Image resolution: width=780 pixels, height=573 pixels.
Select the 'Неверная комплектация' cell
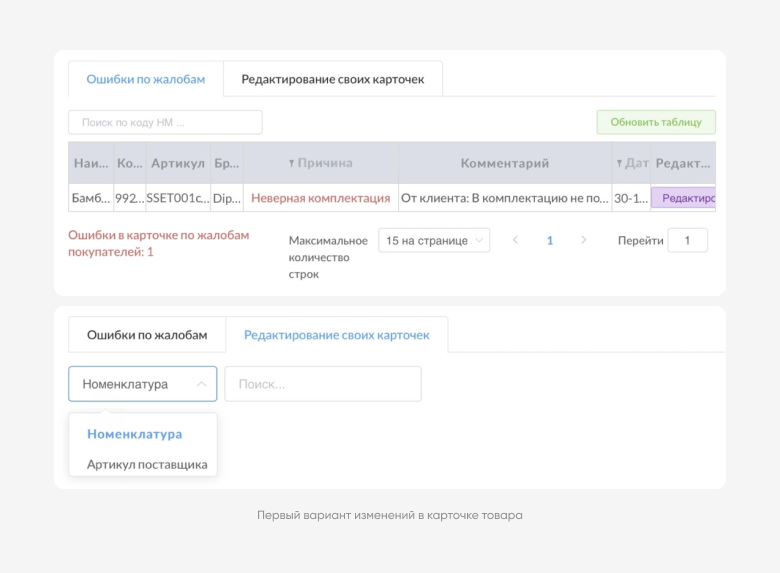[321, 198]
